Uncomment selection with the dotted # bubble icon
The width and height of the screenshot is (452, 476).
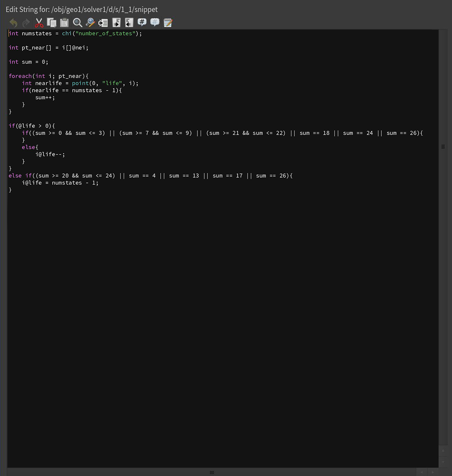pyautogui.click(x=155, y=23)
